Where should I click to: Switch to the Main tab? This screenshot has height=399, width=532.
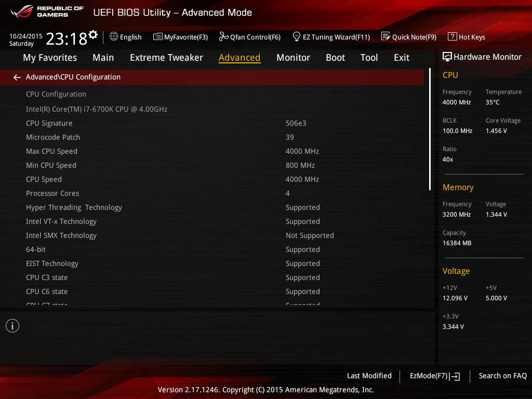tap(103, 58)
